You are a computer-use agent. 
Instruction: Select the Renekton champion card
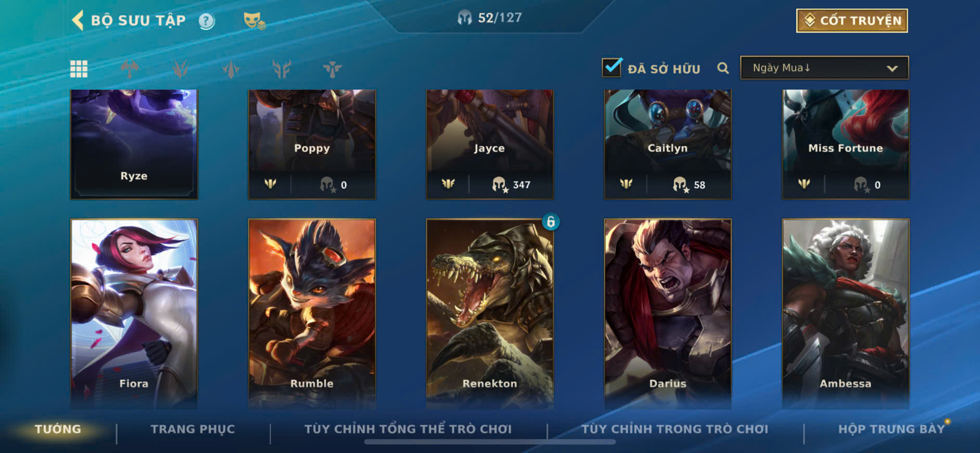(490, 313)
